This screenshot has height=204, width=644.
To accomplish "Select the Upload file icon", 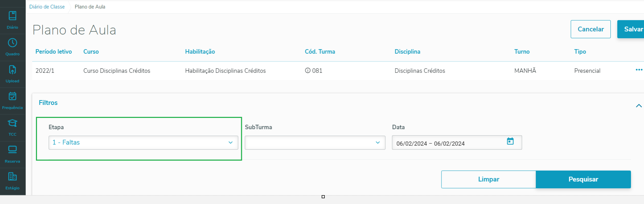I will click(12, 70).
